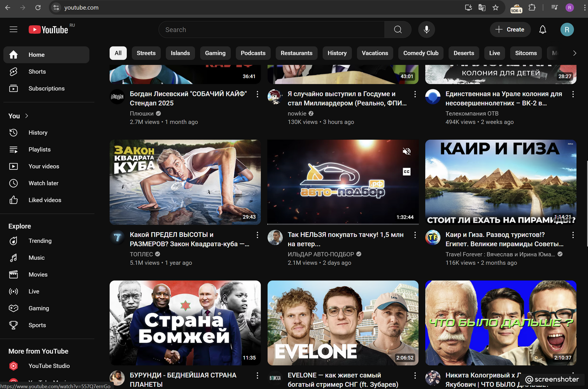
Task: Select the Podcasts category chip
Action: 253,53
